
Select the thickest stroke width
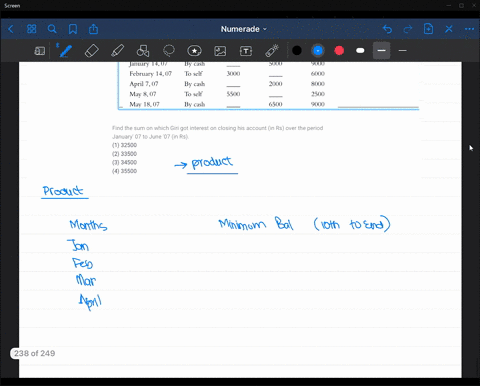[x=360, y=51]
